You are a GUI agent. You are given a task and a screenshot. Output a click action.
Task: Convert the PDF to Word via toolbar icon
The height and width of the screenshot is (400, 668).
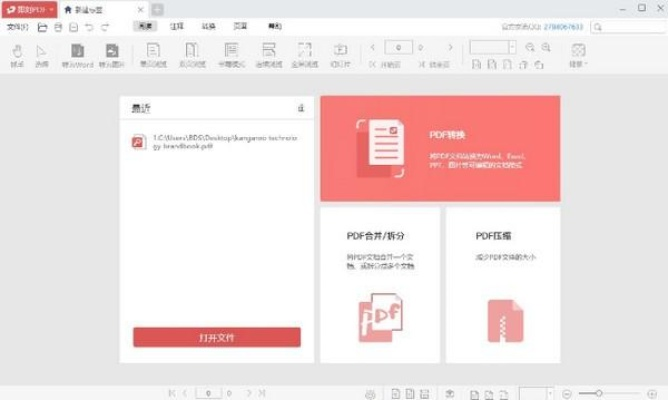(78, 55)
